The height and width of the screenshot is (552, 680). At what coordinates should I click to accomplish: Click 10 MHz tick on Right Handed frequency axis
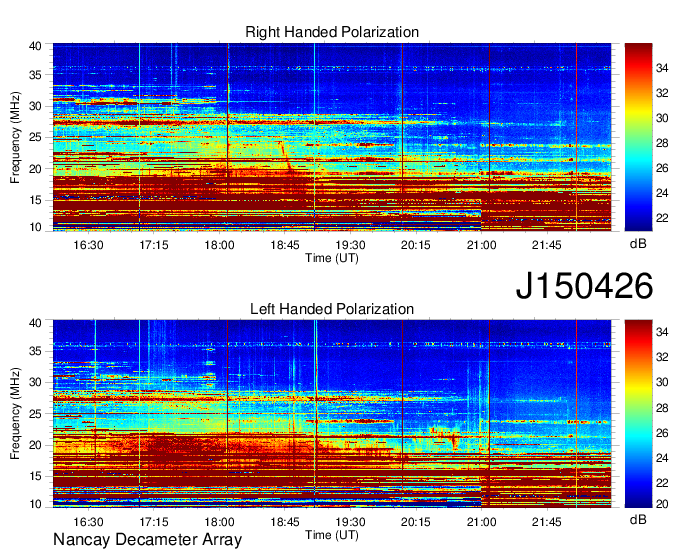35,227
